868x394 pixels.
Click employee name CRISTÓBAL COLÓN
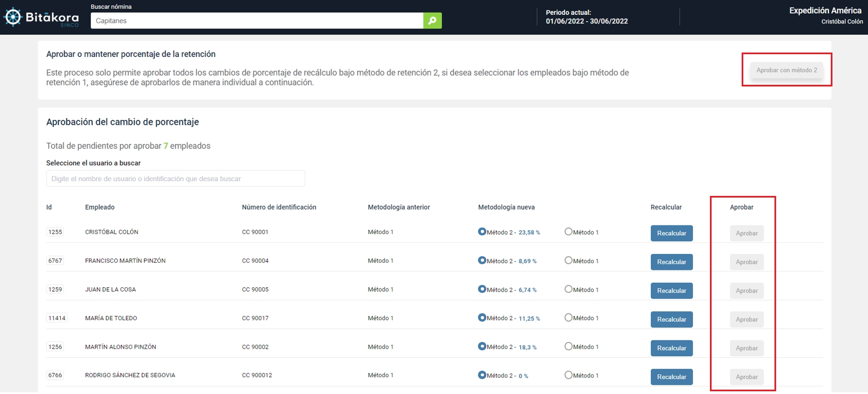[112, 232]
